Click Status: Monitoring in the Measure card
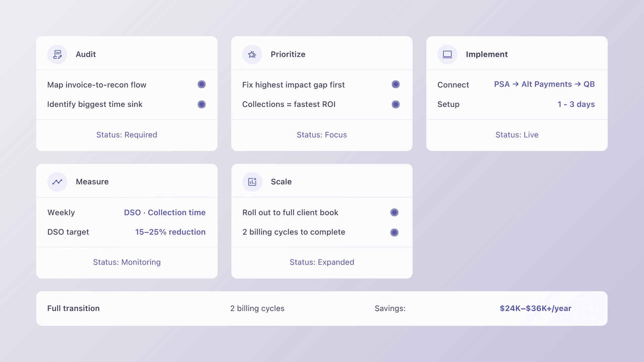Image resolution: width=644 pixels, height=362 pixels. click(127, 262)
